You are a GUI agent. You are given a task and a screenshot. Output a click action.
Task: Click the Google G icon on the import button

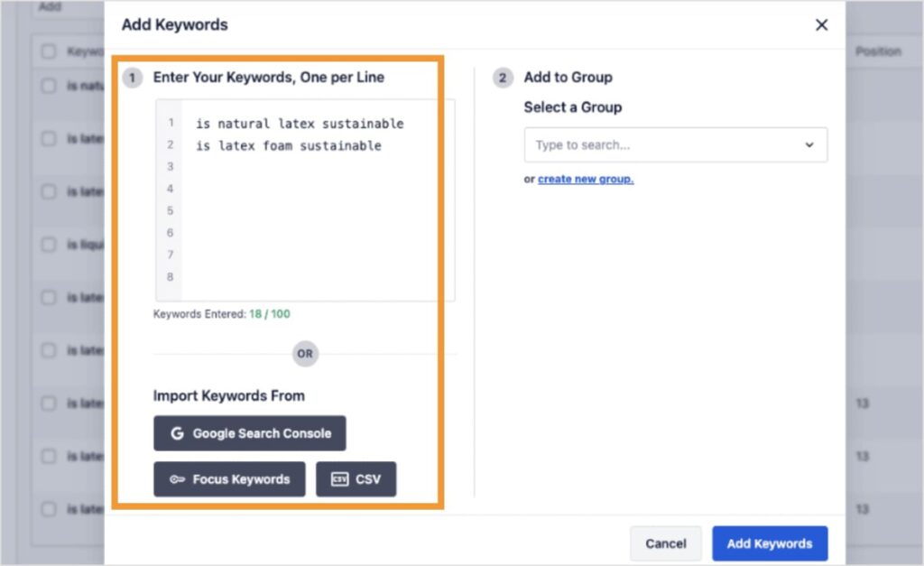[177, 433]
